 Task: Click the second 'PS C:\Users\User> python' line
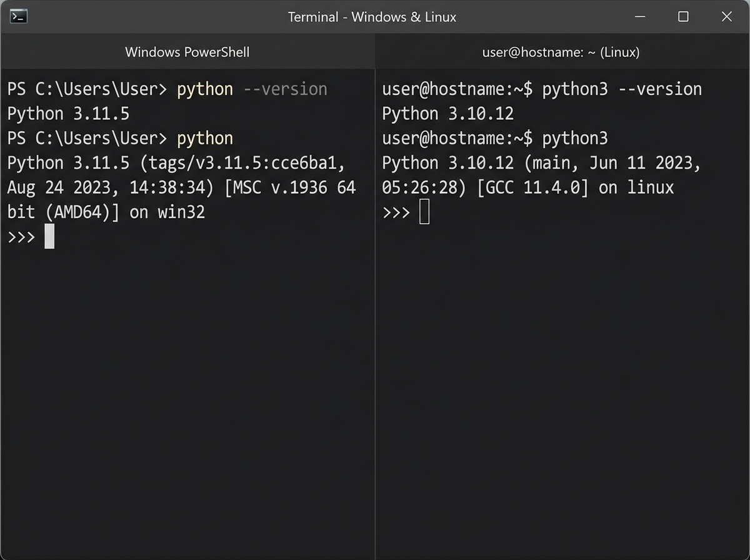pyautogui.click(x=120, y=139)
